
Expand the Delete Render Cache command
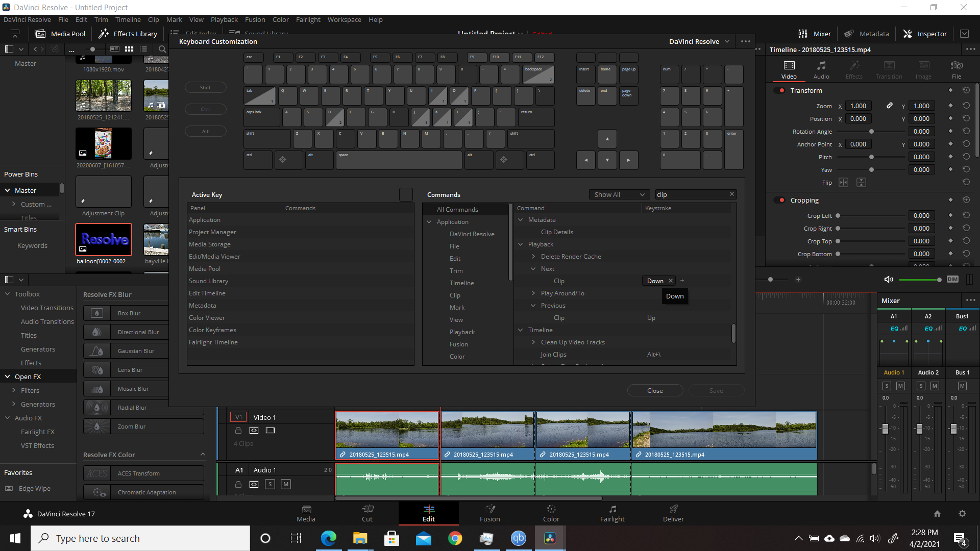533,257
